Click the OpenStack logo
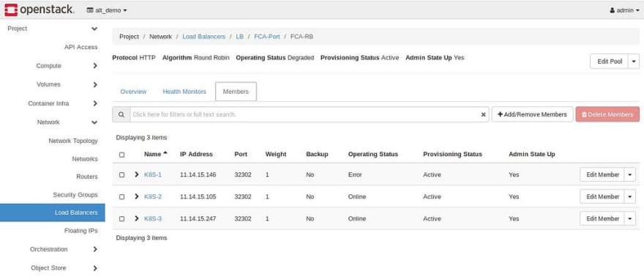This screenshot has width=644, height=280. tap(40, 10)
